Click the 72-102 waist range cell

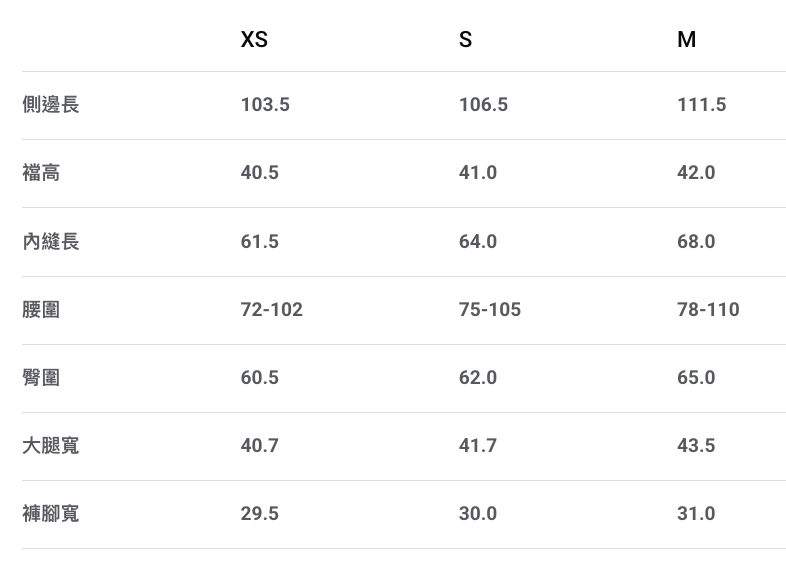tap(271, 309)
